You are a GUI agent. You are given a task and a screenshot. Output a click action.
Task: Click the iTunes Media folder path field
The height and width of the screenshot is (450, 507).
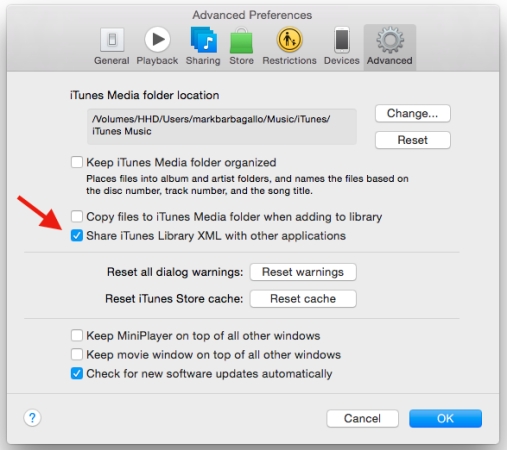222,126
